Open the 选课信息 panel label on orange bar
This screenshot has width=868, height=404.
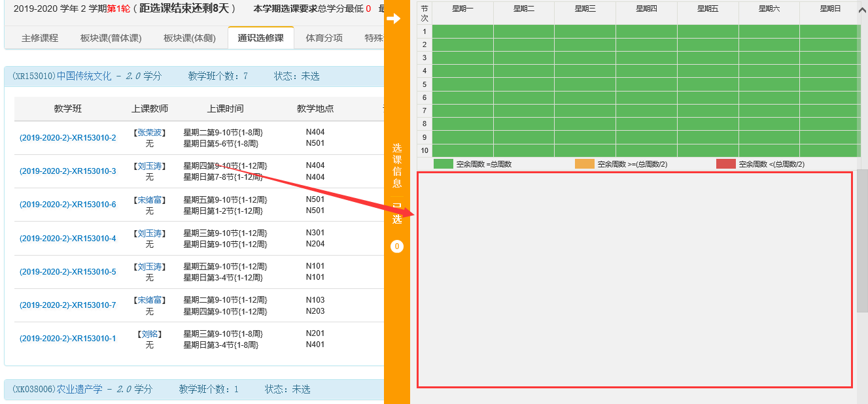[396, 165]
